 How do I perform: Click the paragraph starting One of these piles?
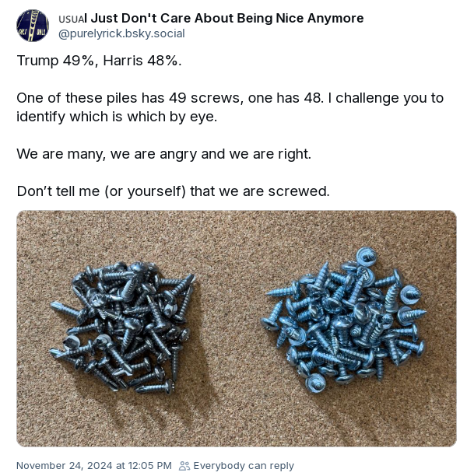coord(230,107)
